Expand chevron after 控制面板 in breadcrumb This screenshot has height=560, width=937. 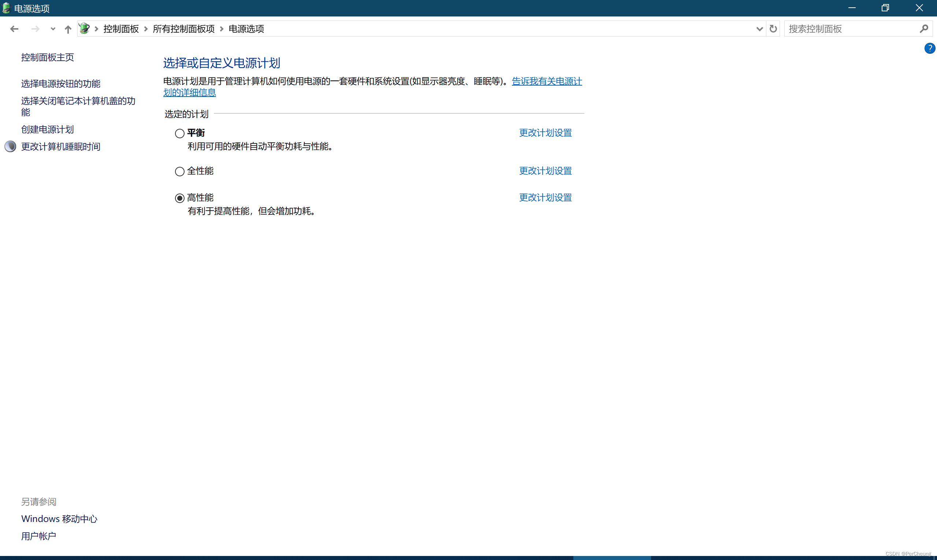pos(146,29)
